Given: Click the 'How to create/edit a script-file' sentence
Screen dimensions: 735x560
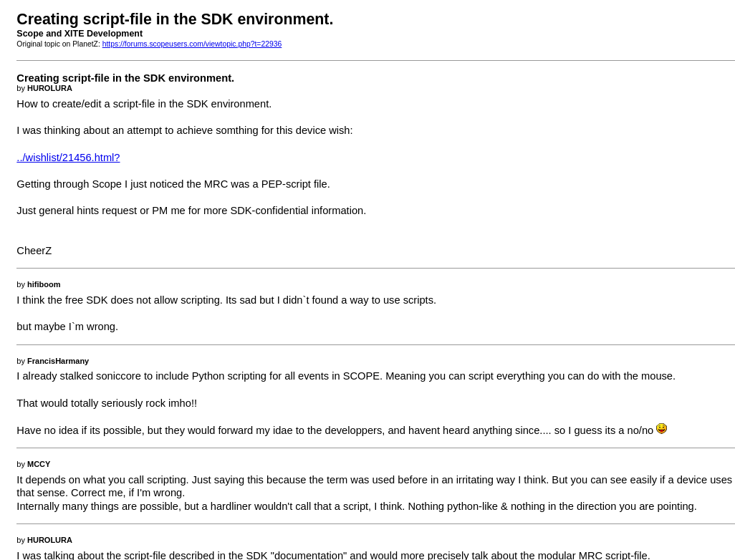Looking at the screenshot, I should point(144,104).
